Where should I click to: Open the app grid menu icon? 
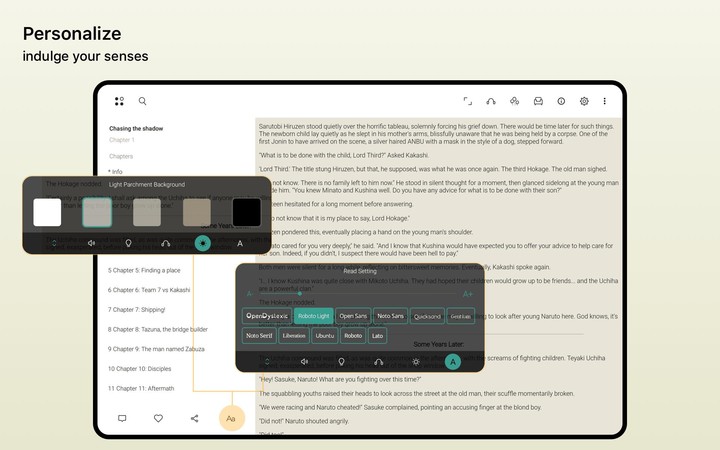tap(119, 101)
